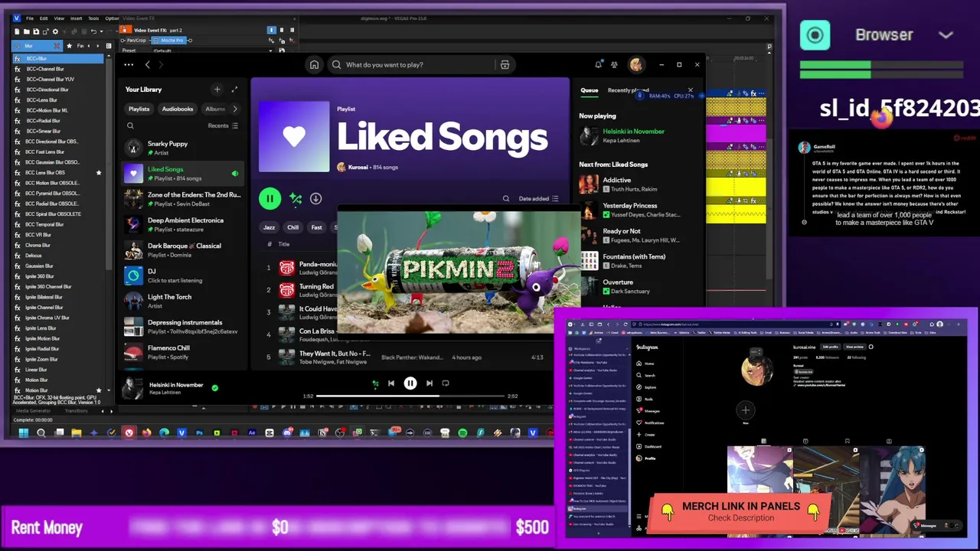Start the Spotify DJ

click(x=183, y=275)
